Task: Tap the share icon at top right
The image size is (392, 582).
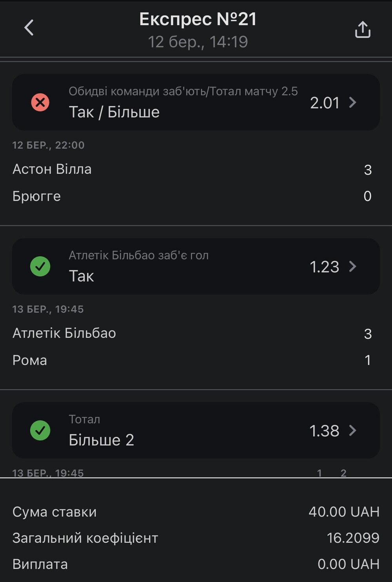Action: pos(363,29)
